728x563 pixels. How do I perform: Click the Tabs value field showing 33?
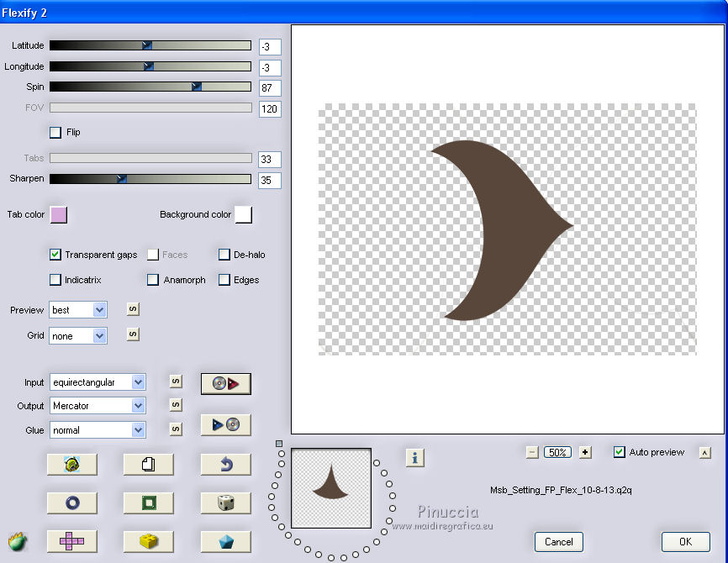pos(270,160)
